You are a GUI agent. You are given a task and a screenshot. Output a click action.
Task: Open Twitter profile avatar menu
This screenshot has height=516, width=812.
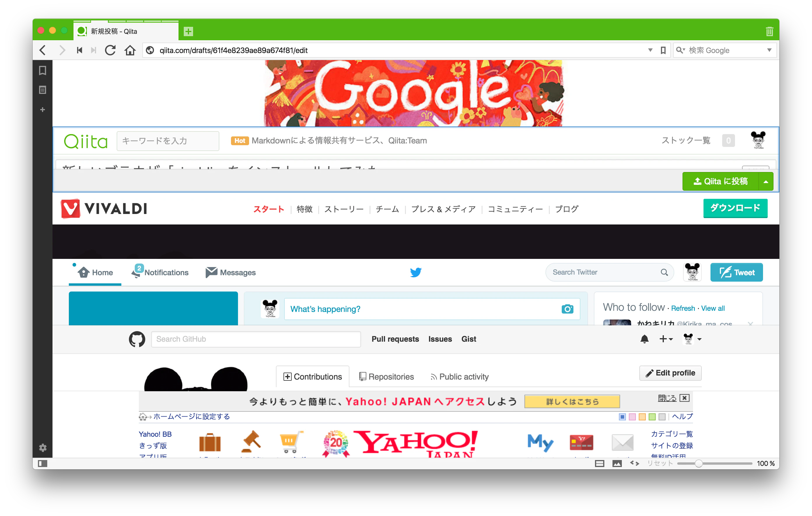(692, 272)
